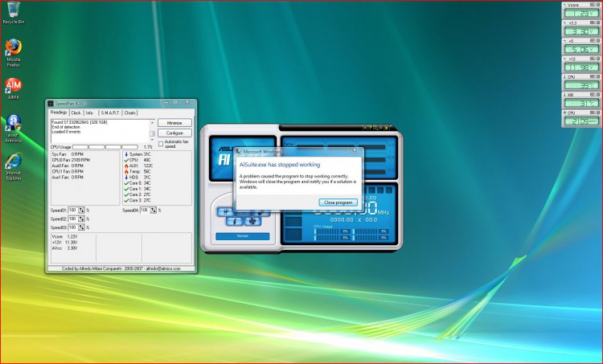
Task: Open the Recycle Bin desktop icon
Action: pos(13,11)
